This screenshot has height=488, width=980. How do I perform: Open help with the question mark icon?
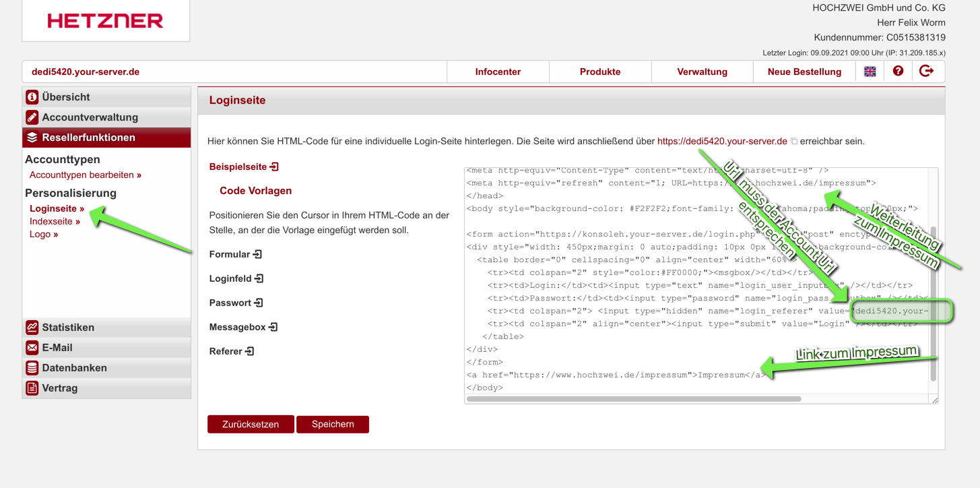(x=898, y=71)
